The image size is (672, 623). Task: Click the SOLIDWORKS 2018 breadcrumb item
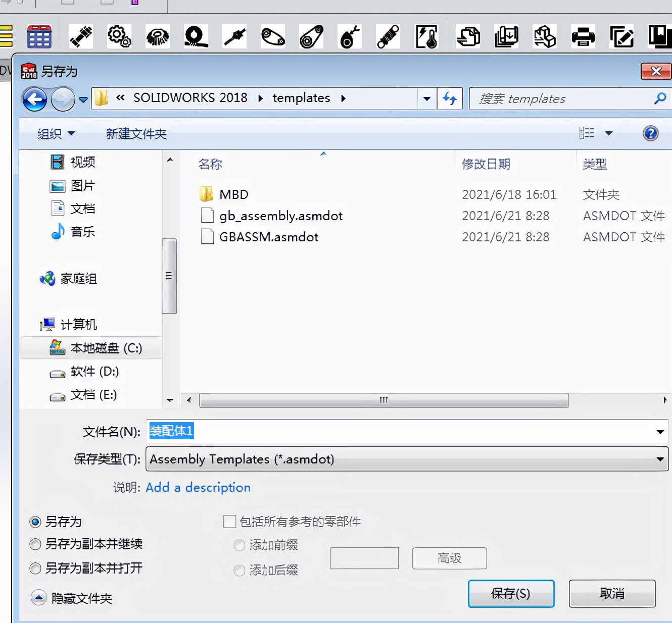190,98
